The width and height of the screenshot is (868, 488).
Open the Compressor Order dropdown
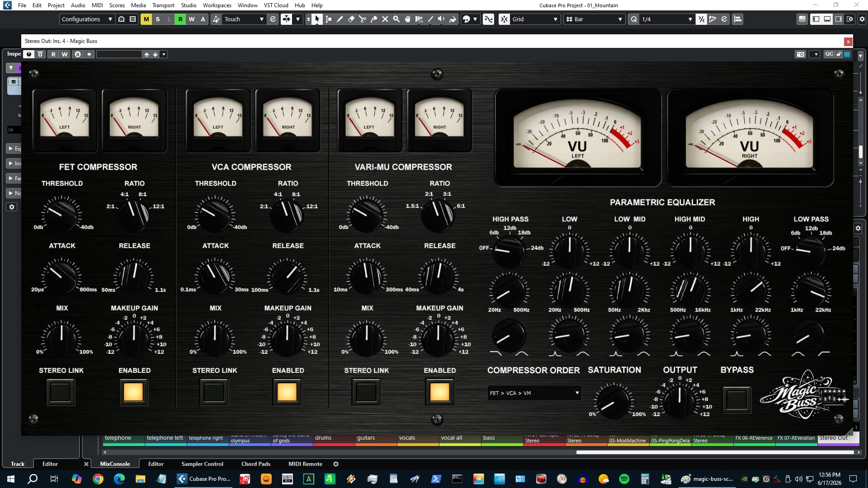534,393
